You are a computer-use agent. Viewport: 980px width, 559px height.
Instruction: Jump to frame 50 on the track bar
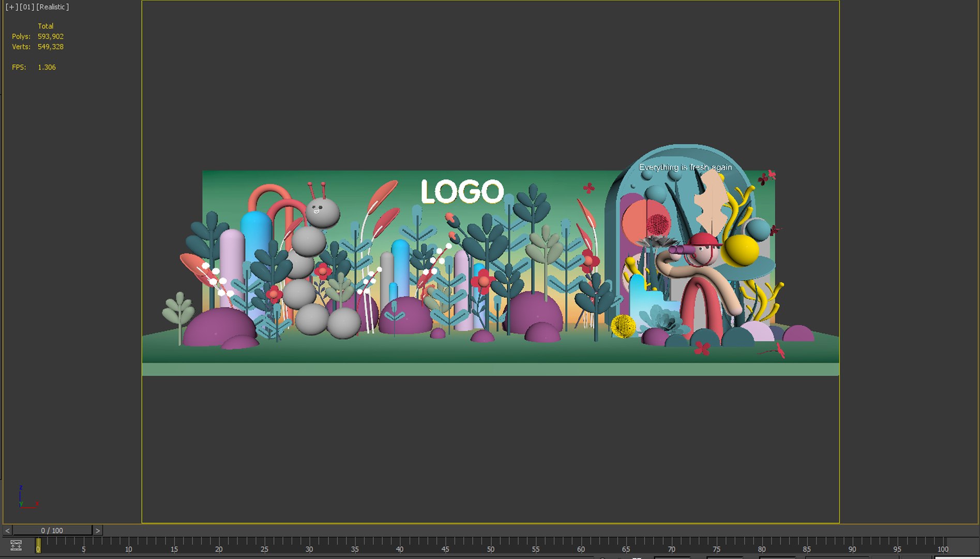pyautogui.click(x=490, y=549)
